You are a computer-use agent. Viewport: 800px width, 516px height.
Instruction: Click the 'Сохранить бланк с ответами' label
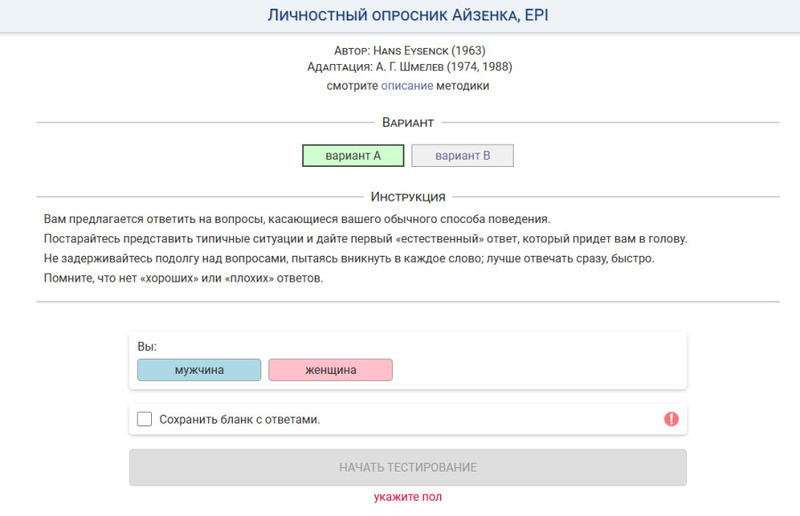[239, 420]
